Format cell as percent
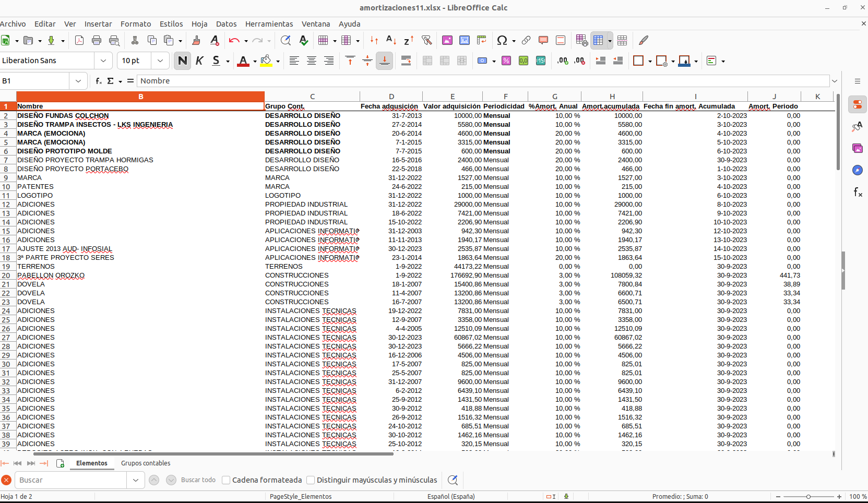The width and height of the screenshot is (868, 503). point(506,61)
